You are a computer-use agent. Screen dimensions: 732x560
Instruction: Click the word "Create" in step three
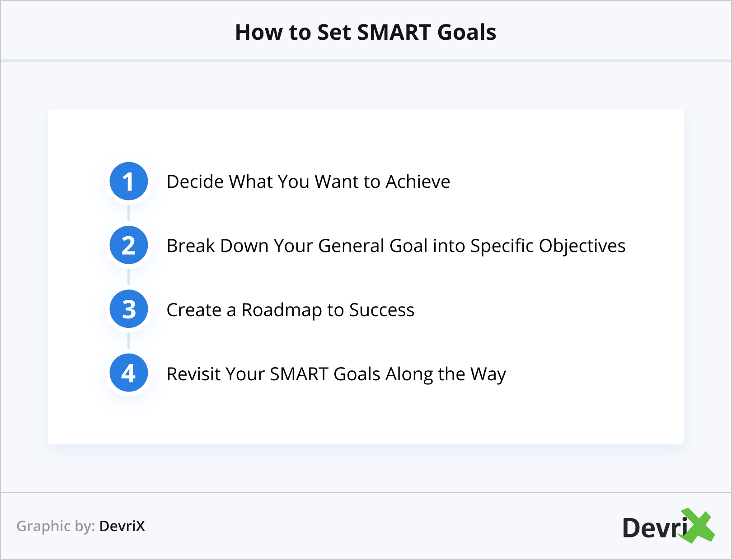pyautogui.click(x=194, y=310)
